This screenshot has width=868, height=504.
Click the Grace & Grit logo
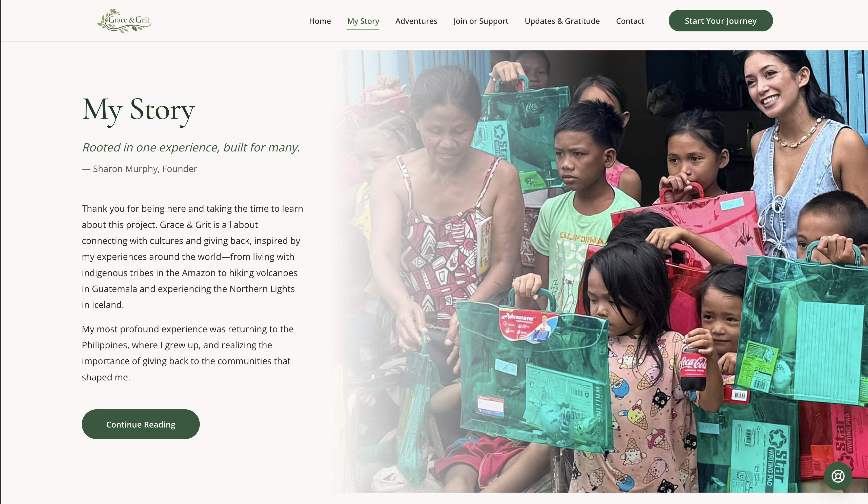pyautogui.click(x=124, y=21)
